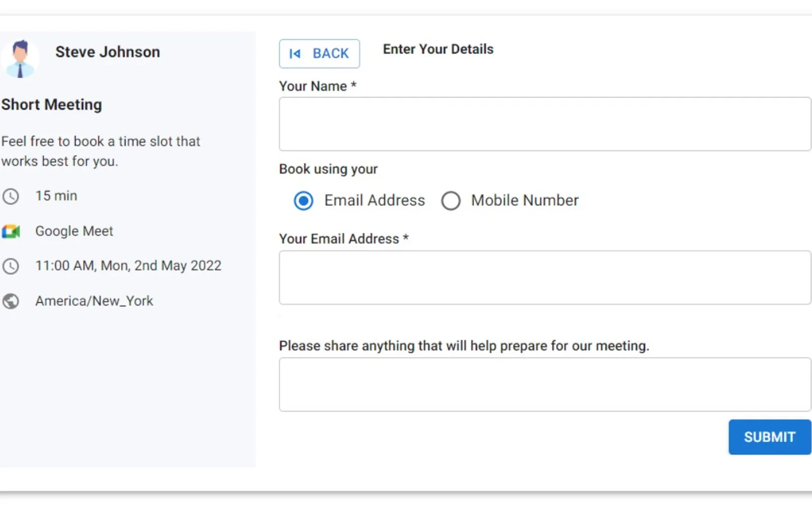This screenshot has width=812, height=508.
Task: Click into the Your Email Address field
Action: (x=545, y=277)
